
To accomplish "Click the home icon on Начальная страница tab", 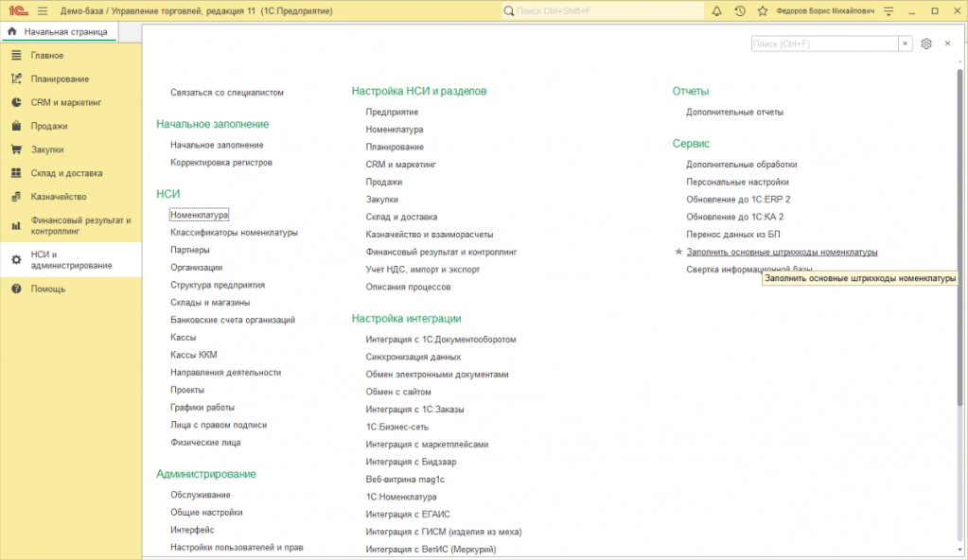I will click(11, 31).
